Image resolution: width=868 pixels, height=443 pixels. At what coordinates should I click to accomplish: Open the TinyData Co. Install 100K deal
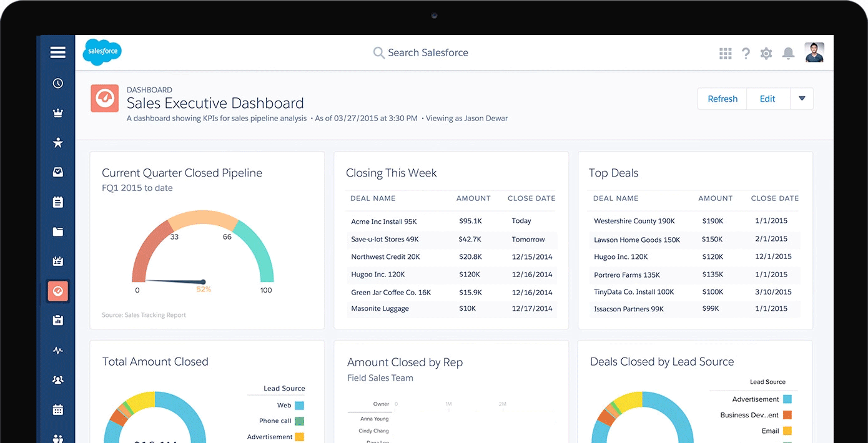click(634, 291)
